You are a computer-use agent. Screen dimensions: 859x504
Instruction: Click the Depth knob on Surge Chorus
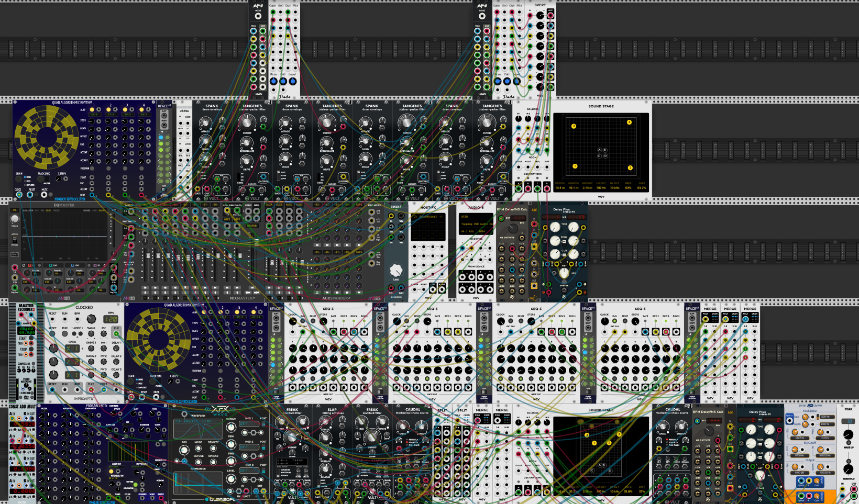pyautogui.click(x=805, y=424)
